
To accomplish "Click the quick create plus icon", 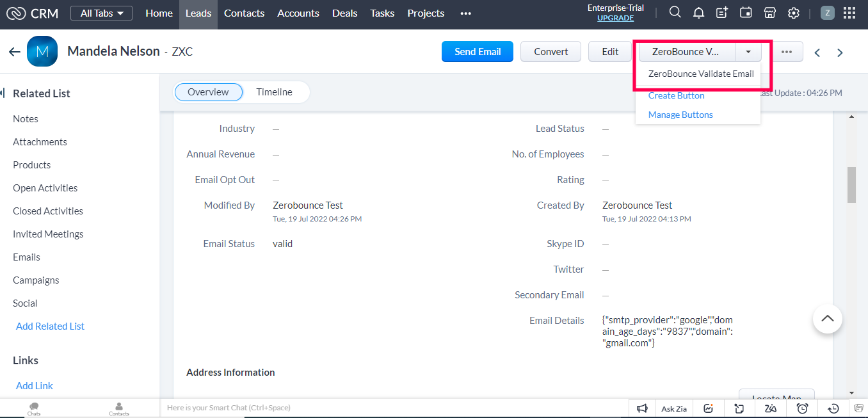I will point(722,13).
